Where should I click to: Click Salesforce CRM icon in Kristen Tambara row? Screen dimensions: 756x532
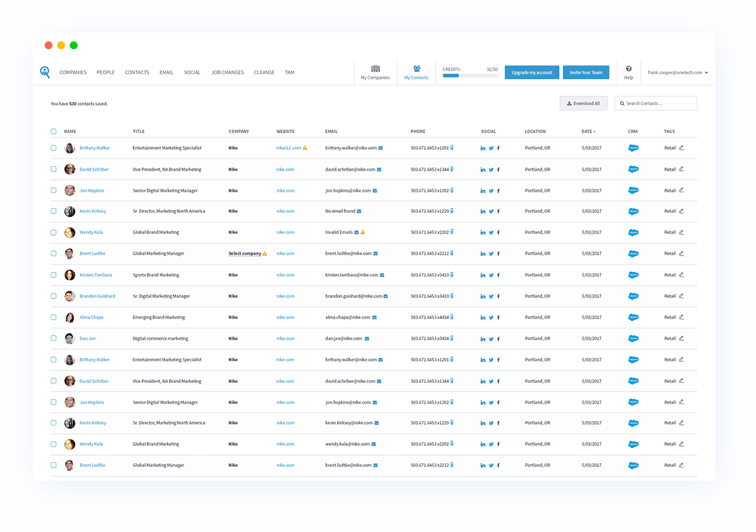pos(634,275)
